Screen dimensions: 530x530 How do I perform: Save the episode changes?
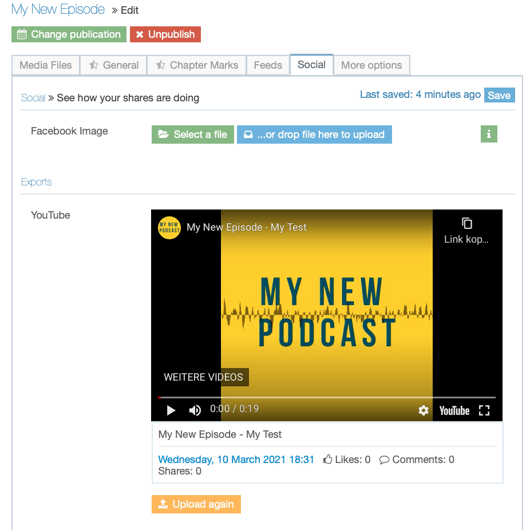[x=499, y=95]
